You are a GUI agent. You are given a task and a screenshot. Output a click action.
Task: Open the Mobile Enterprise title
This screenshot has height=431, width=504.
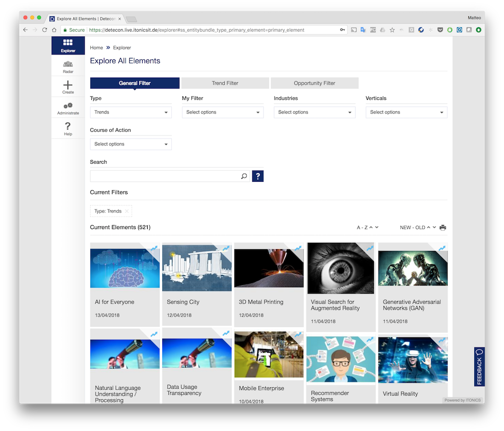coord(261,388)
